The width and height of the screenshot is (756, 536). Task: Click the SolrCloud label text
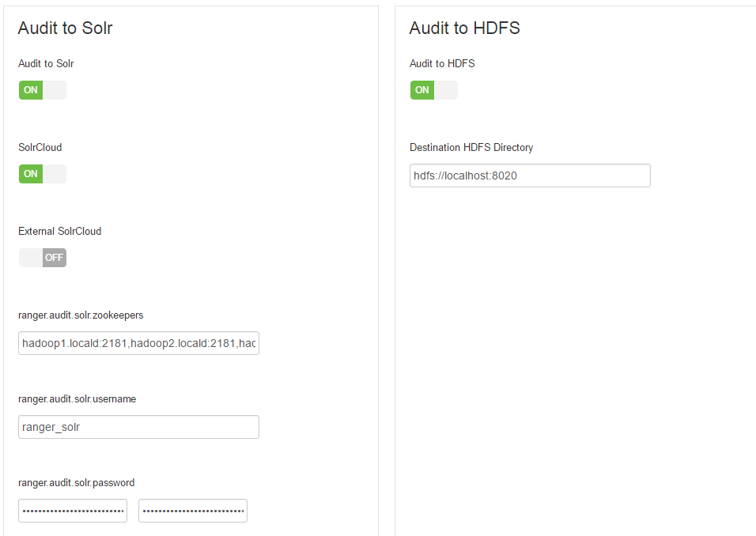click(40, 147)
